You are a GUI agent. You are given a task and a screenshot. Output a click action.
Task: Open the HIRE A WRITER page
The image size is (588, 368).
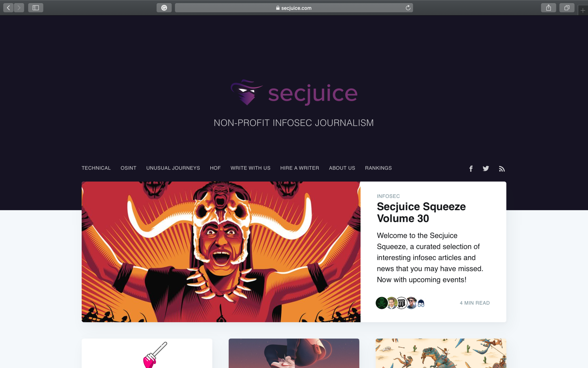300,168
